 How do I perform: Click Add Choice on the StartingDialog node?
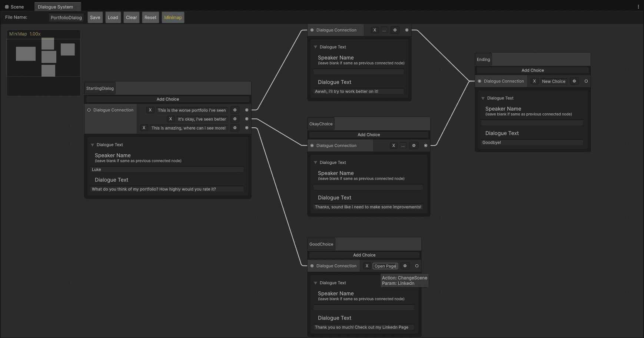(x=167, y=99)
